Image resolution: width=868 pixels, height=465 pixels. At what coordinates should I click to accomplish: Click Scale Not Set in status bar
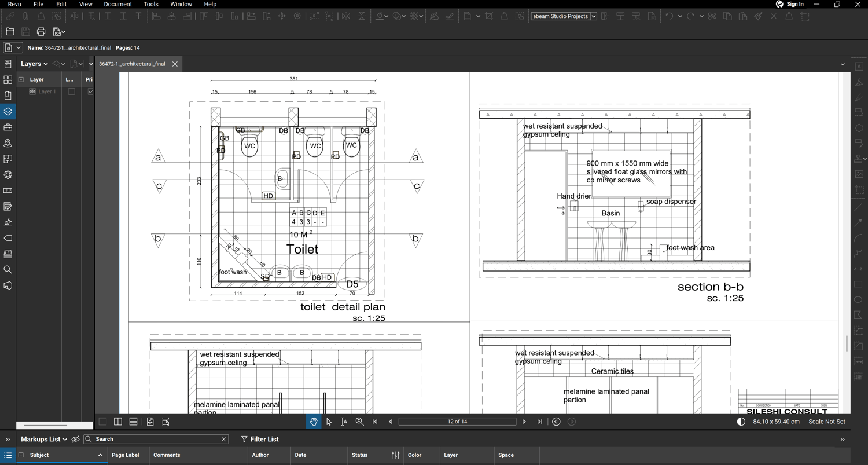(x=827, y=422)
